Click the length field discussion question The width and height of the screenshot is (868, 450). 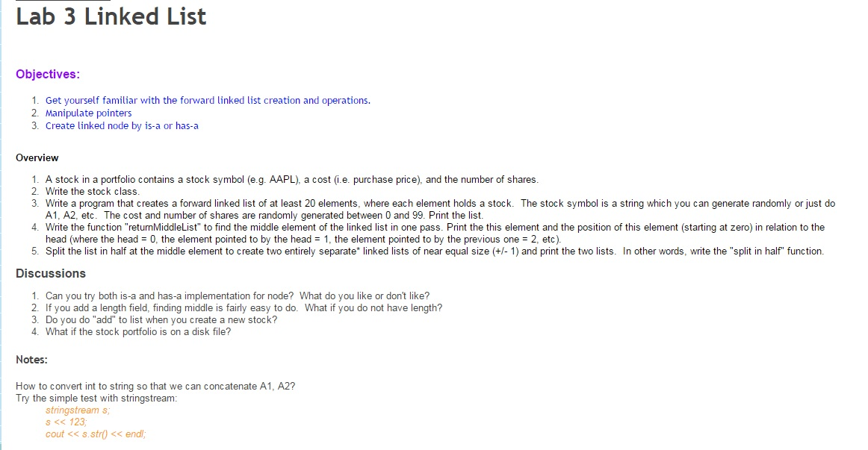pyautogui.click(x=244, y=307)
